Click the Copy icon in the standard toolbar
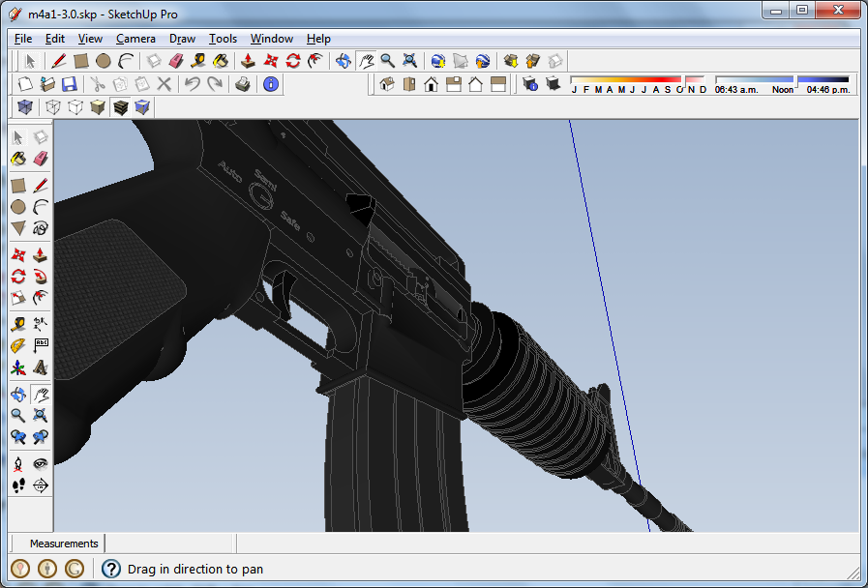This screenshot has height=588, width=868. 120,84
